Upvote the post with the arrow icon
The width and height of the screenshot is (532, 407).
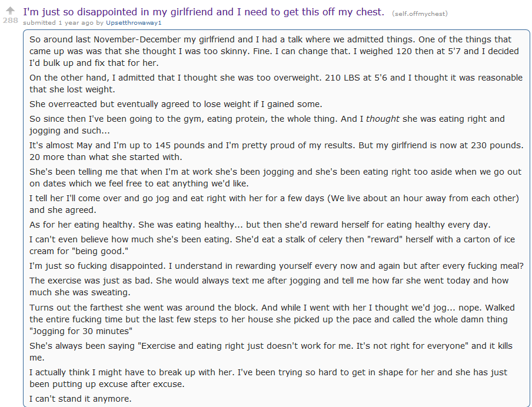pyautogui.click(x=10, y=11)
